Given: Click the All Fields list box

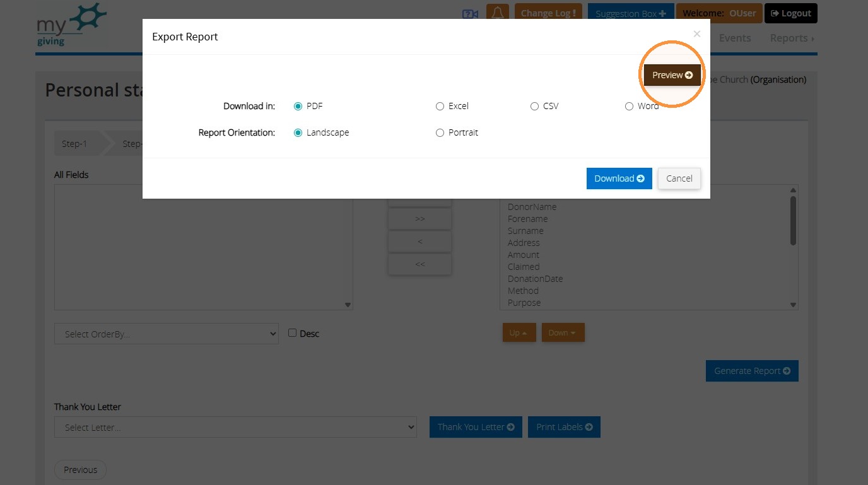Looking at the screenshot, I should [203, 247].
